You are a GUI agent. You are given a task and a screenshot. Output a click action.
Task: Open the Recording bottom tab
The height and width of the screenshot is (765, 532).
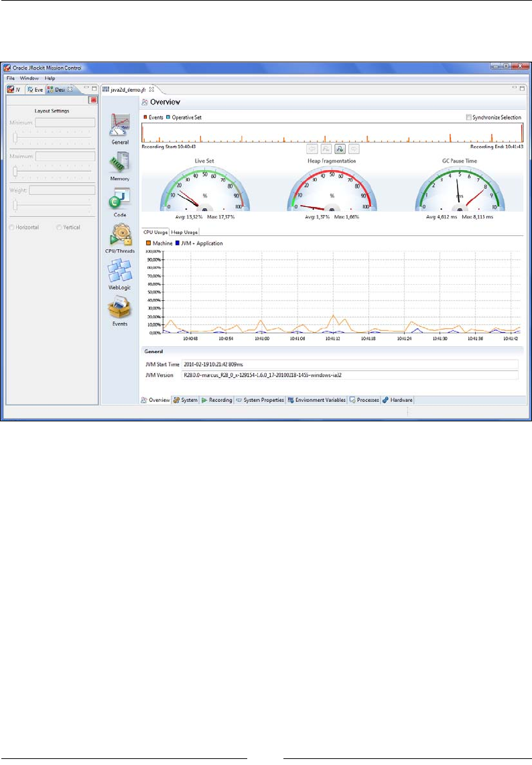(216, 400)
